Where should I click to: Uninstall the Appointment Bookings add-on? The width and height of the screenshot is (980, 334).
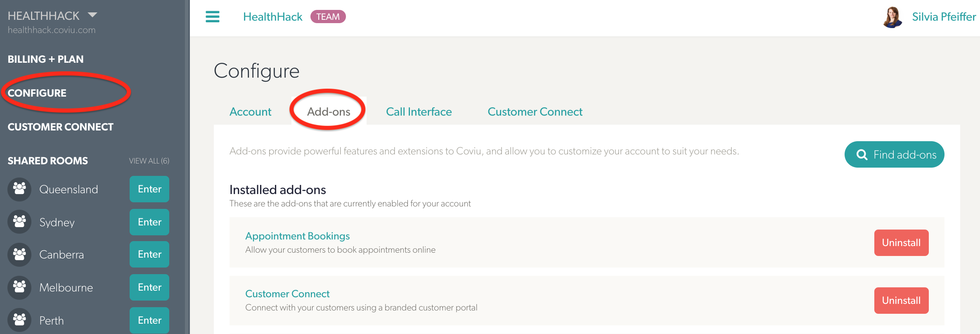coord(901,243)
